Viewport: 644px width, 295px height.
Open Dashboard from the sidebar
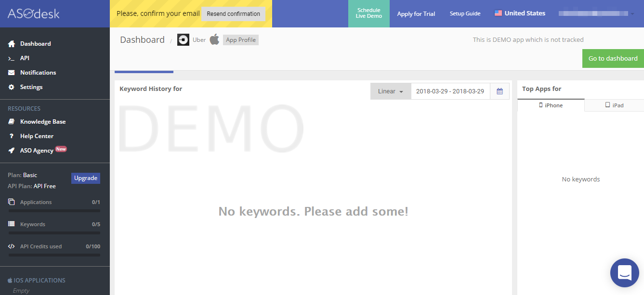[x=35, y=44]
